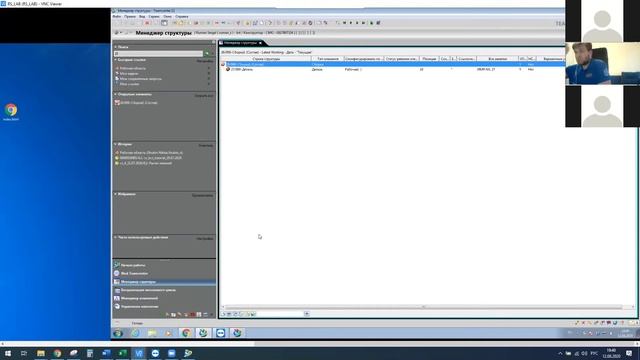Open Word from the local taskbar
640x360 pixels.
tap(106, 353)
